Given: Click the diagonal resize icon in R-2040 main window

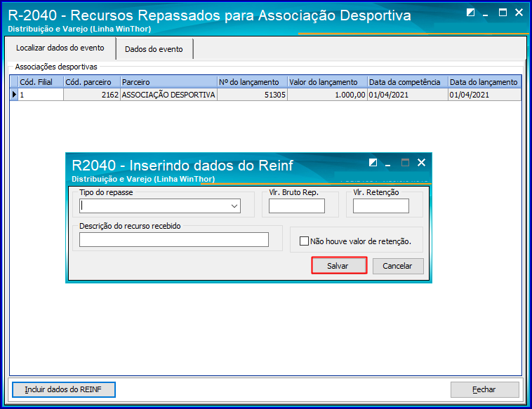Looking at the screenshot, I should click(470, 13).
